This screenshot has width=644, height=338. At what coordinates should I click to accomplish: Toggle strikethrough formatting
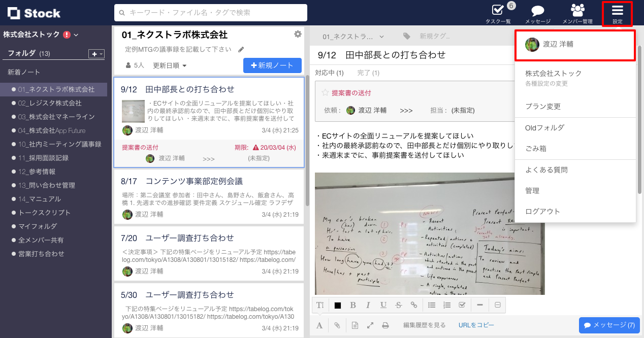pos(398,305)
